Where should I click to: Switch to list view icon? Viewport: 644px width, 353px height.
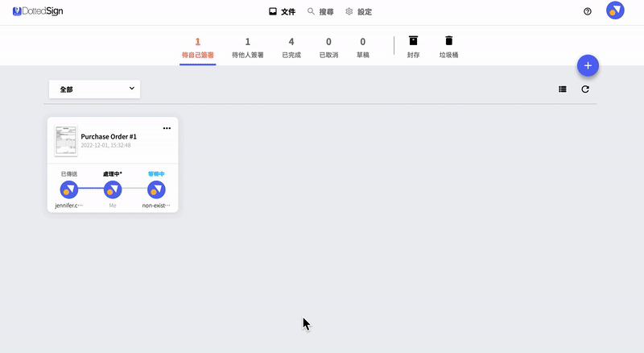(x=562, y=89)
